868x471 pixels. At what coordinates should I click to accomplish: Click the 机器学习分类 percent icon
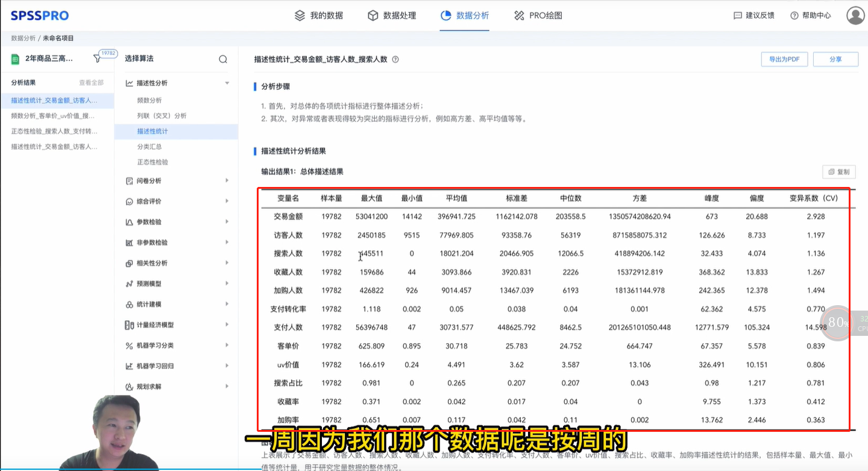coord(129,346)
